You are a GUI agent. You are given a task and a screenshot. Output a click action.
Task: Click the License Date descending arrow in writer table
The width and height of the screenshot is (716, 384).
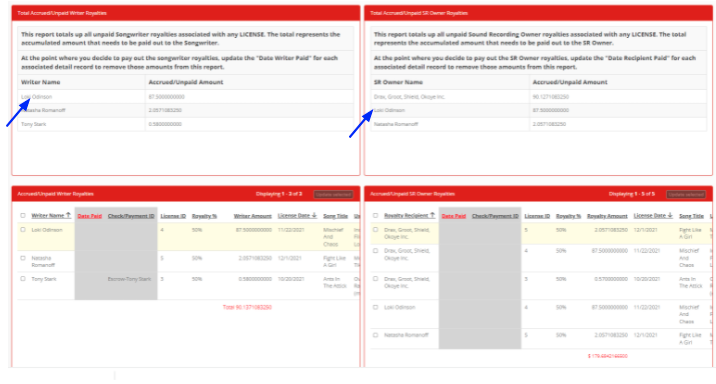pos(314,215)
